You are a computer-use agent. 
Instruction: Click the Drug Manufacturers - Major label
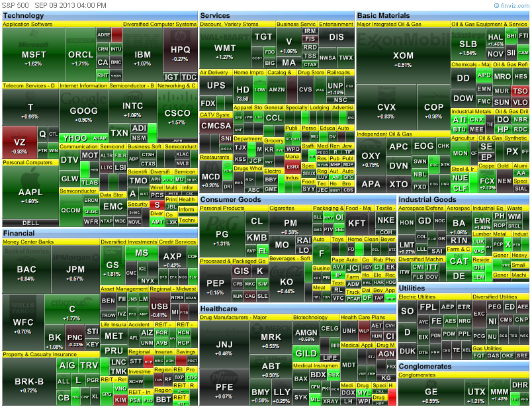pyautogui.click(x=233, y=318)
